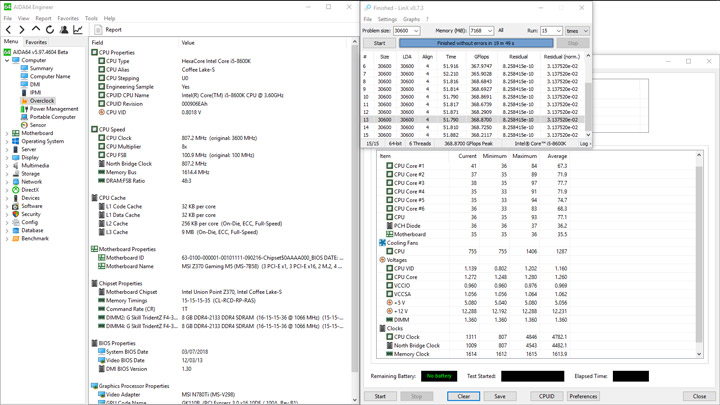This screenshot has width=720, height=405.
Task: Toggle the CPU fan checkbox under Cooling Fans
Action: pos(389,251)
